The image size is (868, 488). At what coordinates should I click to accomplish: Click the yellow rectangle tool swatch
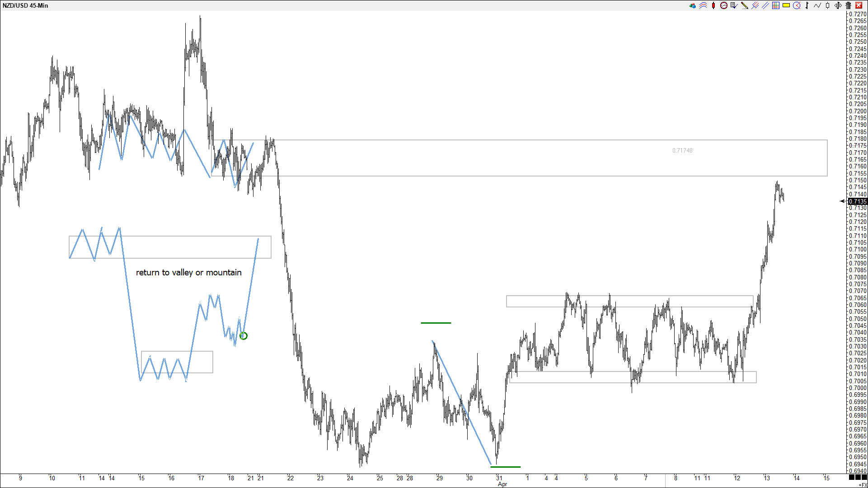pos(786,5)
